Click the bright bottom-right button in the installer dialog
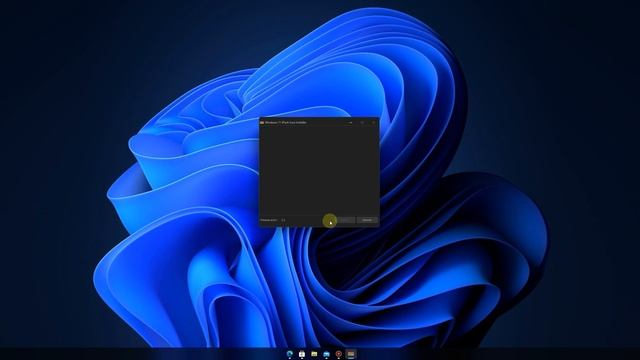 pos(367,220)
